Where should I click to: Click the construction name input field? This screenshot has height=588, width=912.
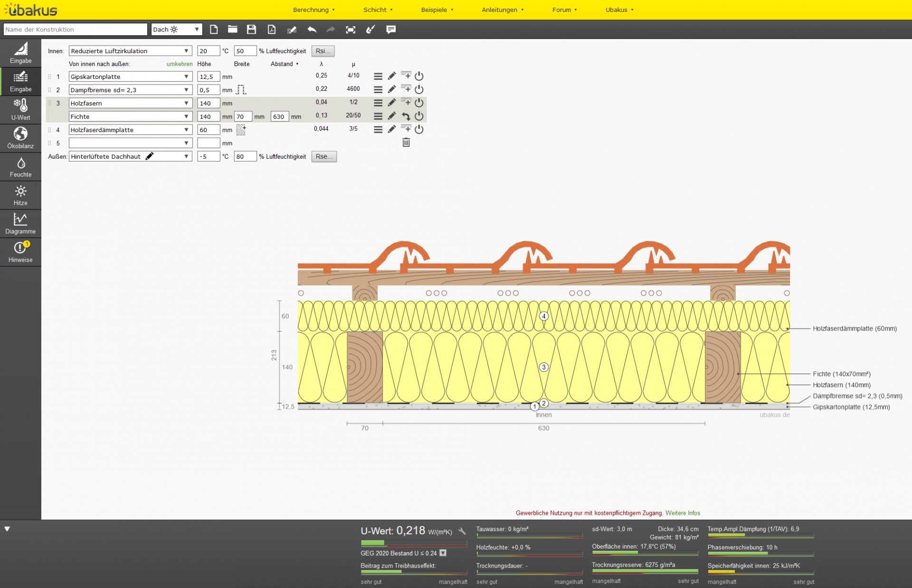coord(75,29)
